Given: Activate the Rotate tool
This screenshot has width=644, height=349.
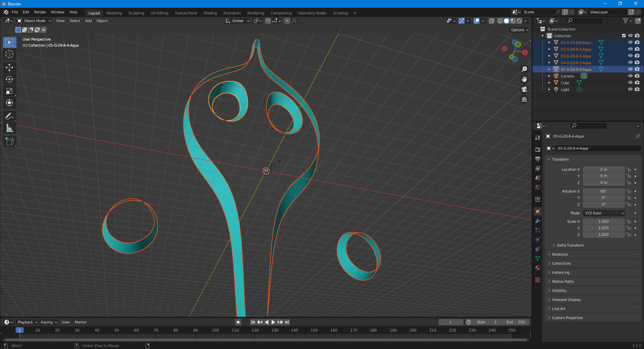Looking at the screenshot, I should tap(9, 79).
